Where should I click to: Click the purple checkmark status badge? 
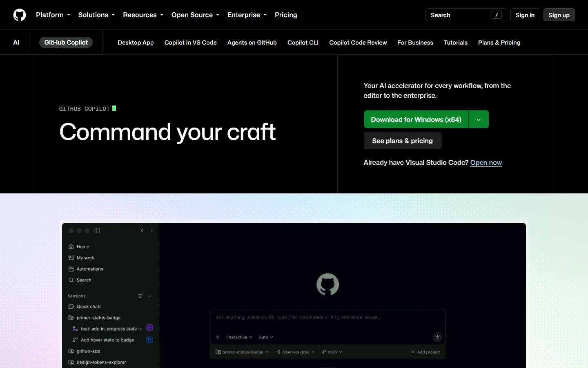(x=149, y=328)
